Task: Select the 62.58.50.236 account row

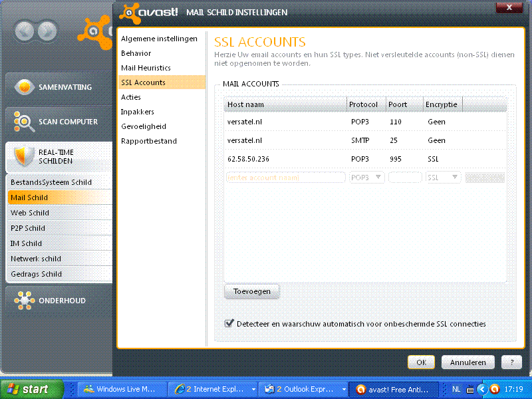Action: click(365, 159)
